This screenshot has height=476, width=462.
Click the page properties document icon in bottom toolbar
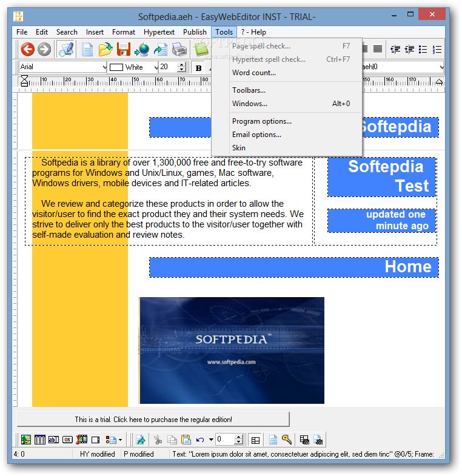[273, 440]
